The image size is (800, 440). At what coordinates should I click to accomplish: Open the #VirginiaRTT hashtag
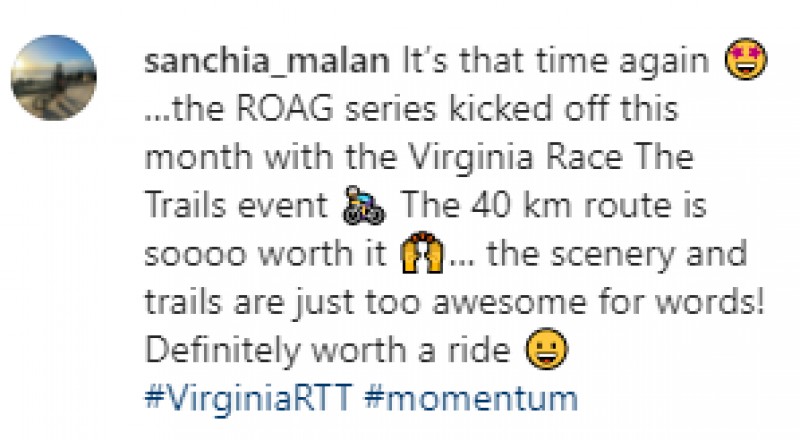[x=248, y=398]
